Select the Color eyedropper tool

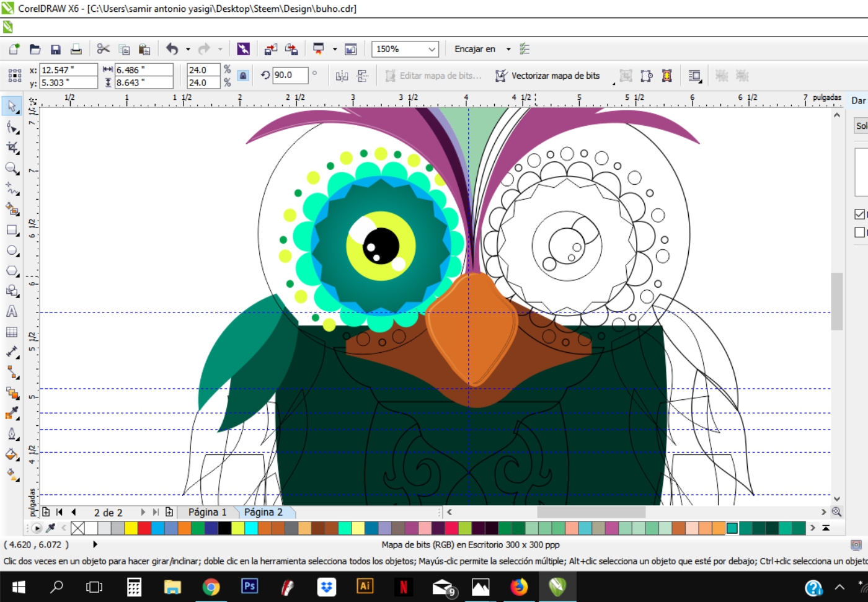pyautogui.click(x=12, y=413)
